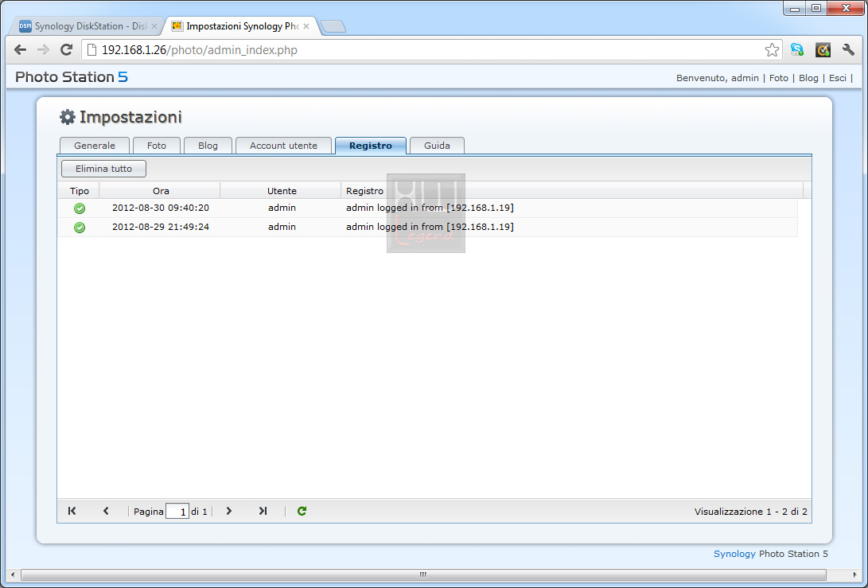This screenshot has height=588, width=868.
Task: Bookmark this page with the star icon
Action: (x=772, y=50)
